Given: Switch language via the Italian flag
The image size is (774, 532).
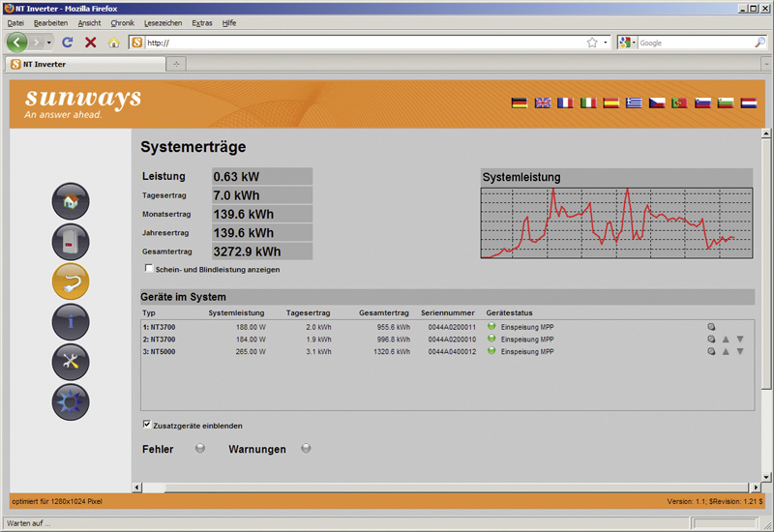Looking at the screenshot, I should coord(588,103).
